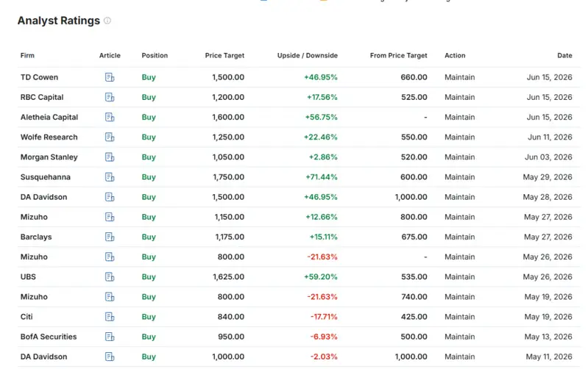588x369 pixels.
Task: Click the 740.00 from price target value
Action: 414,297
